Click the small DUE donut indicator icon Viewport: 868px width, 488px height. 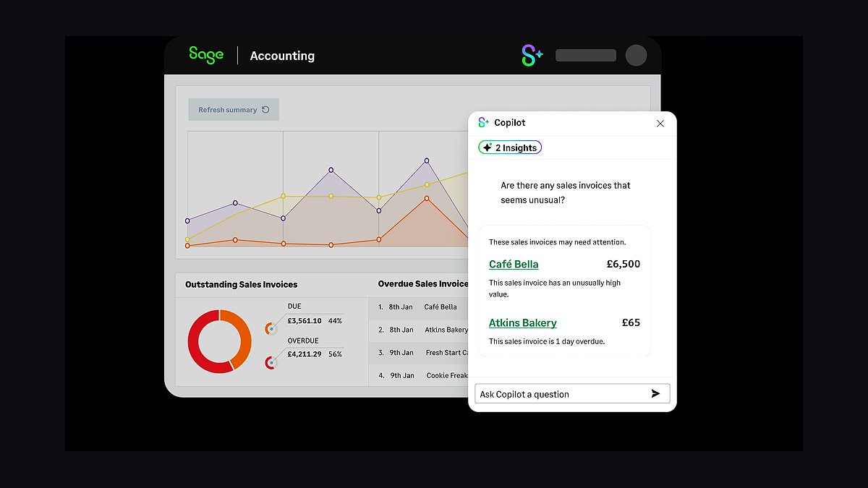[271, 328]
